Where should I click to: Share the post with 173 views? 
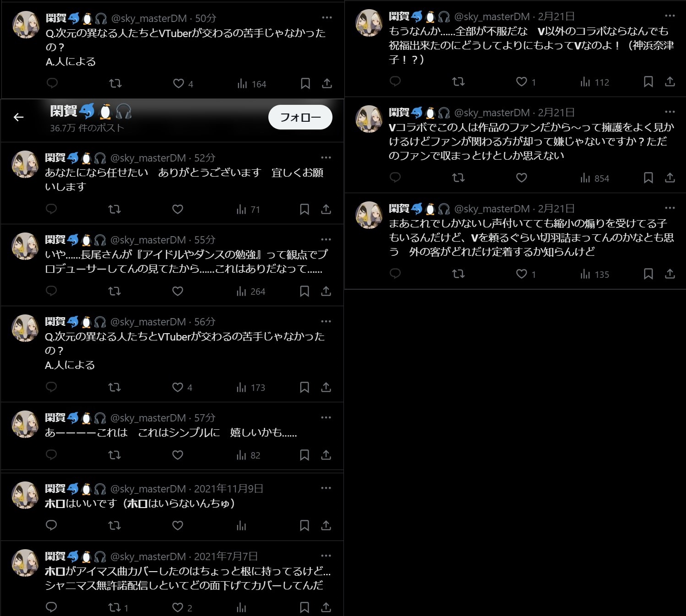pos(326,387)
